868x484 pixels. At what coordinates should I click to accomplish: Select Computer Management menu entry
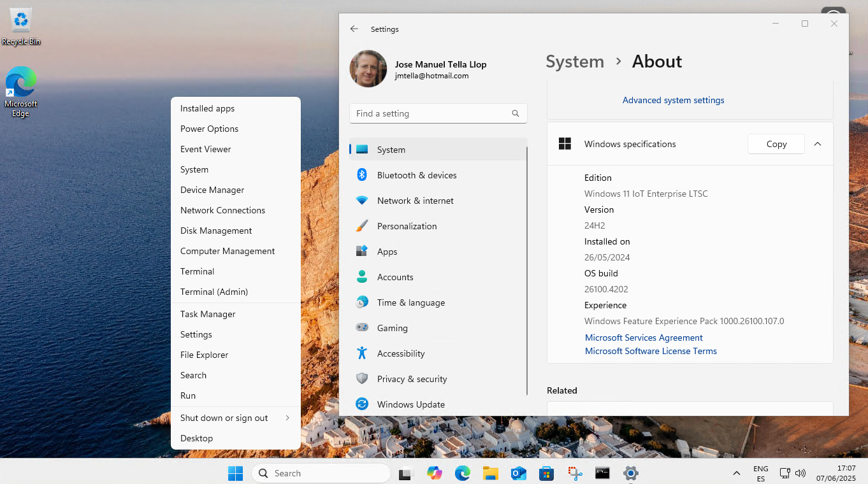point(235,251)
